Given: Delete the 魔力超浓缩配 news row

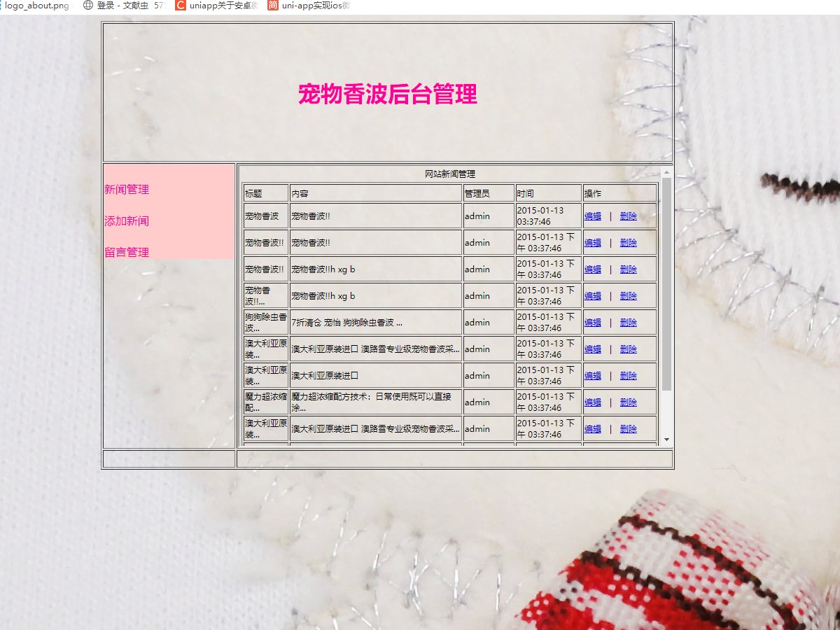Looking at the screenshot, I should (629, 402).
